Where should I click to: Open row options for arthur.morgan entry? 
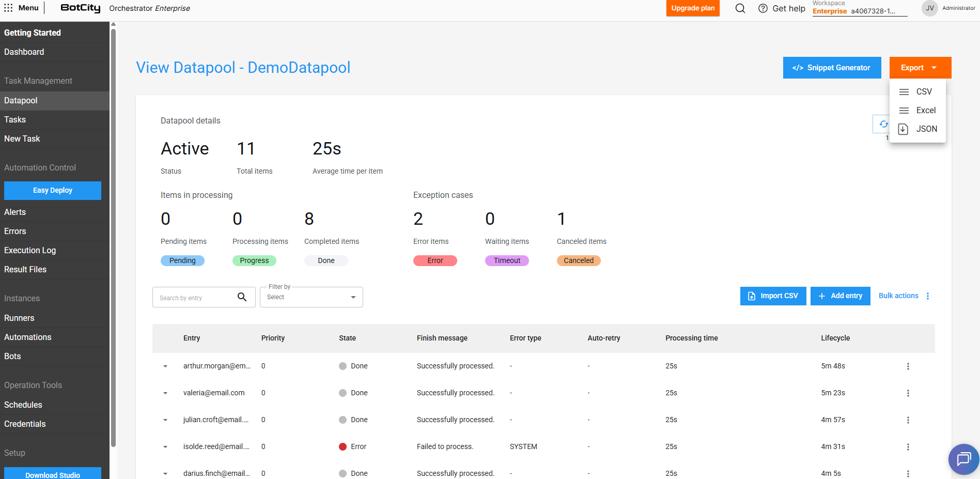908,366
